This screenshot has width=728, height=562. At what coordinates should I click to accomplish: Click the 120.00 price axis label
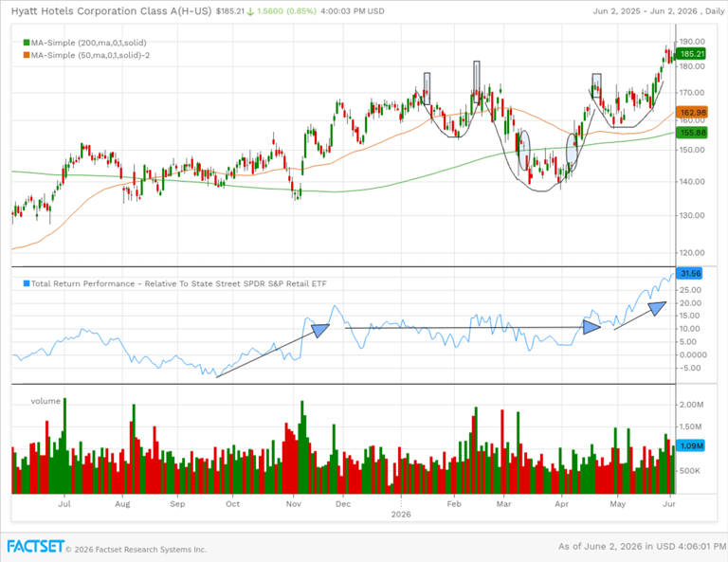point(692,253)
